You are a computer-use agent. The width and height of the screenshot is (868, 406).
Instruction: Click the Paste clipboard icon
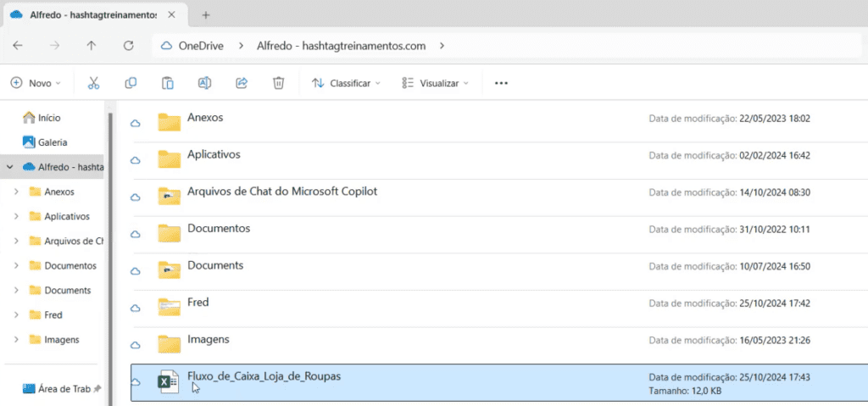(168, 83)
